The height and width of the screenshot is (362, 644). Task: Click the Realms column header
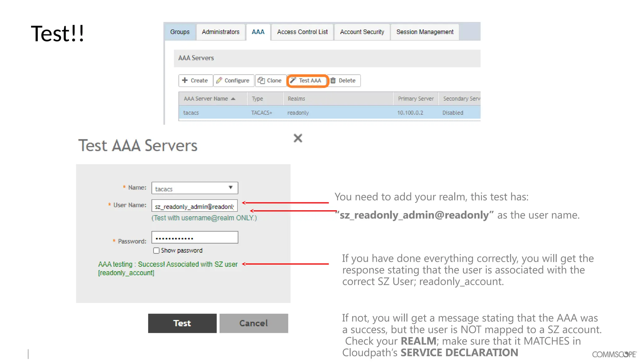click(x=338, y=99)
